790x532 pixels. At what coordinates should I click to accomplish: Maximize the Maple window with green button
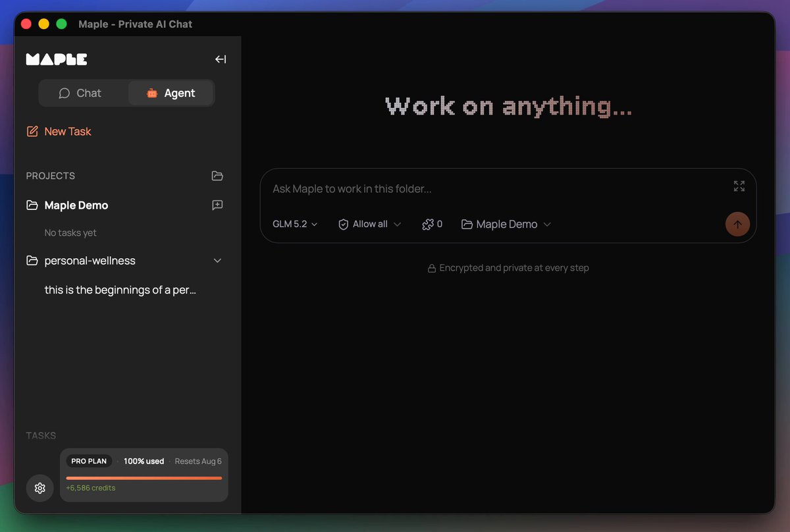62,24
